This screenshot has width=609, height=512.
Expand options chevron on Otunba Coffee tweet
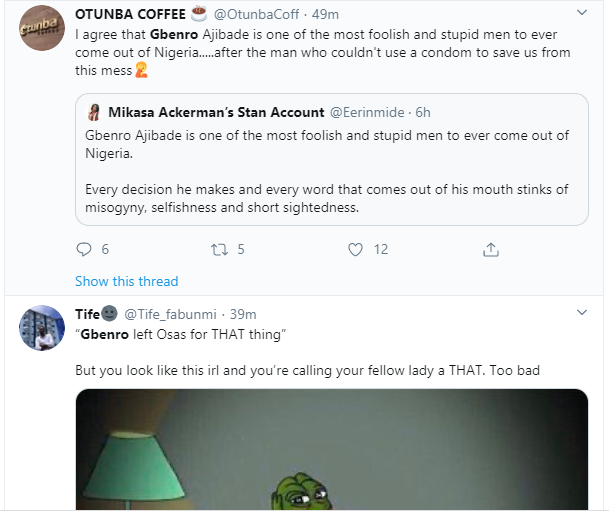click(581, 12)
